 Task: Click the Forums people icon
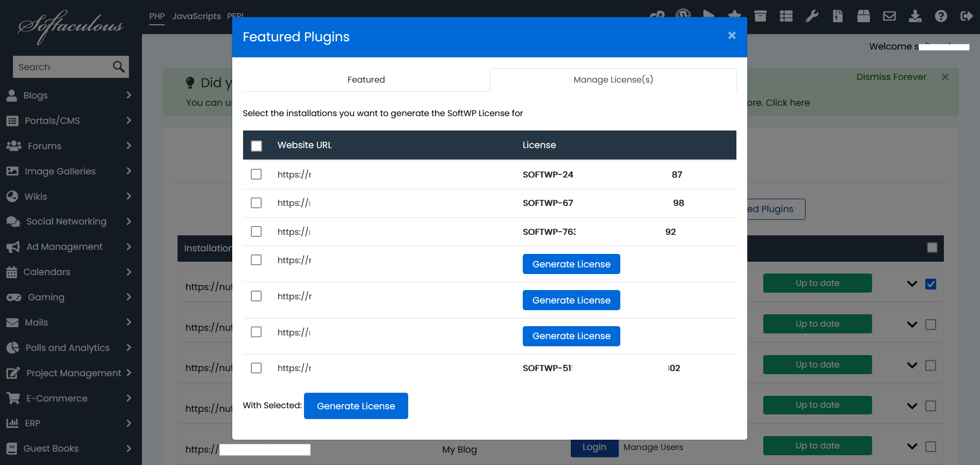[x=14, y=146]
